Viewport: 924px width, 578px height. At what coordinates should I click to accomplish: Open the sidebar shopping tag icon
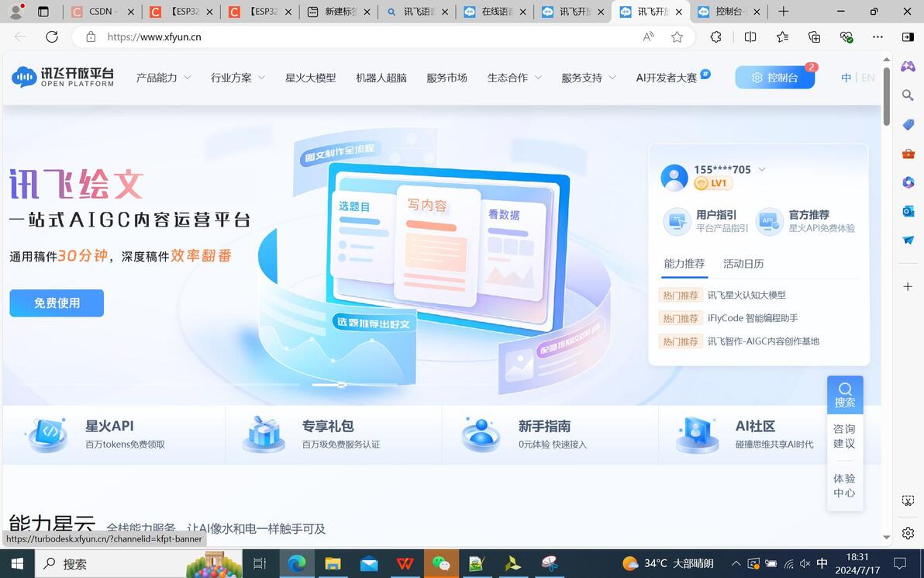908,124
